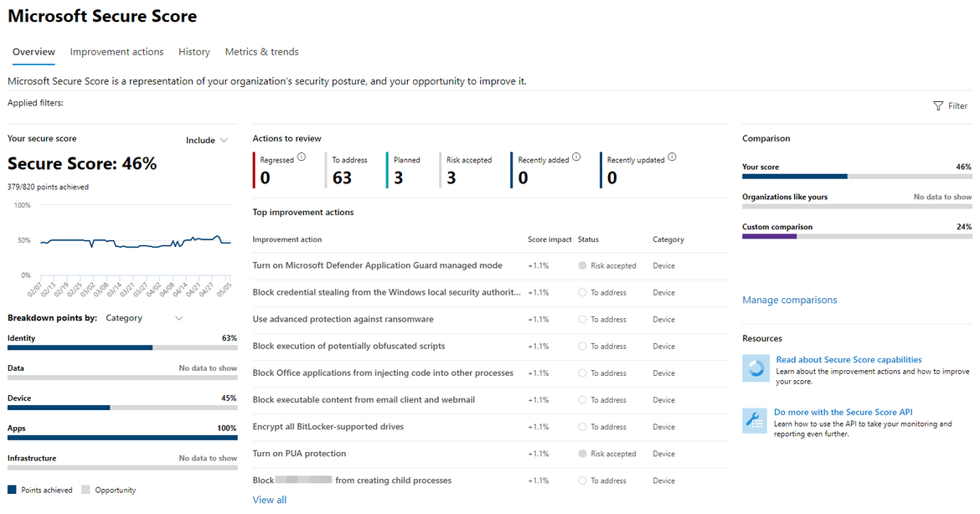
Task: Click the Points achieved legend swatch
Action: (12, 490)
